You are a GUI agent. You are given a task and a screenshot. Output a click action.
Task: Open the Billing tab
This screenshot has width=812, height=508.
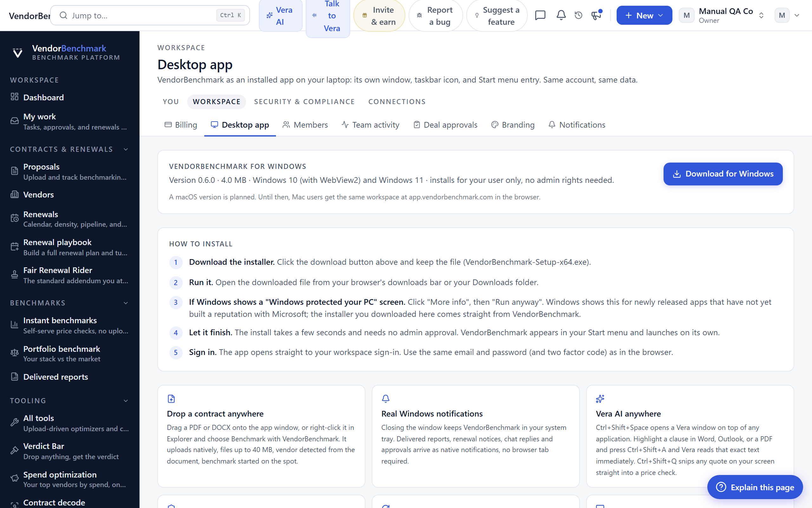[181, 125]
